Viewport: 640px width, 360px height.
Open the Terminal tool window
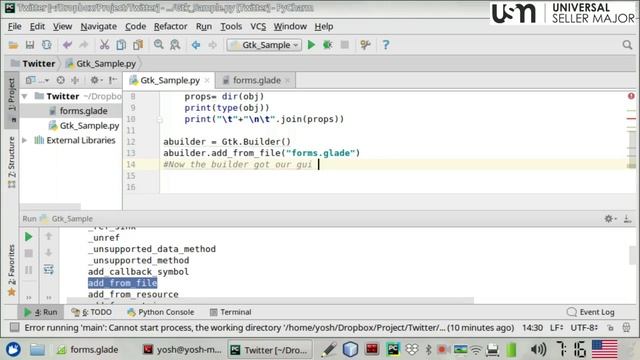231,312
